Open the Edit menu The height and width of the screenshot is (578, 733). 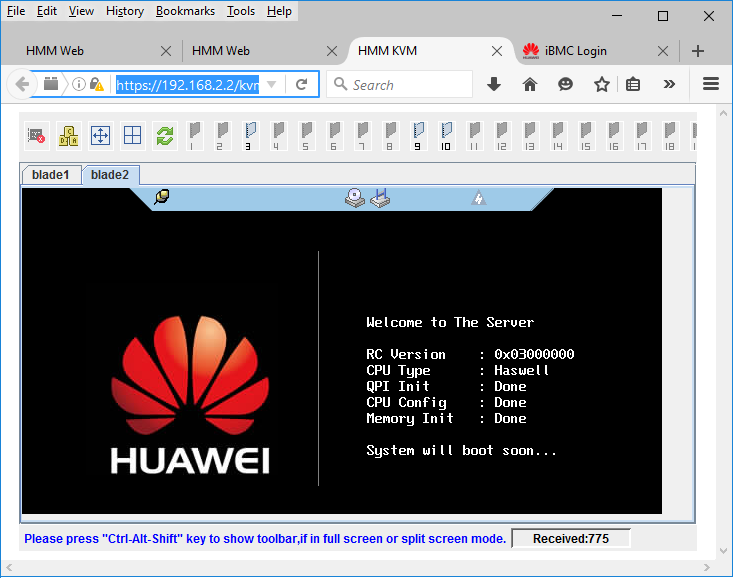coord(47,11)
